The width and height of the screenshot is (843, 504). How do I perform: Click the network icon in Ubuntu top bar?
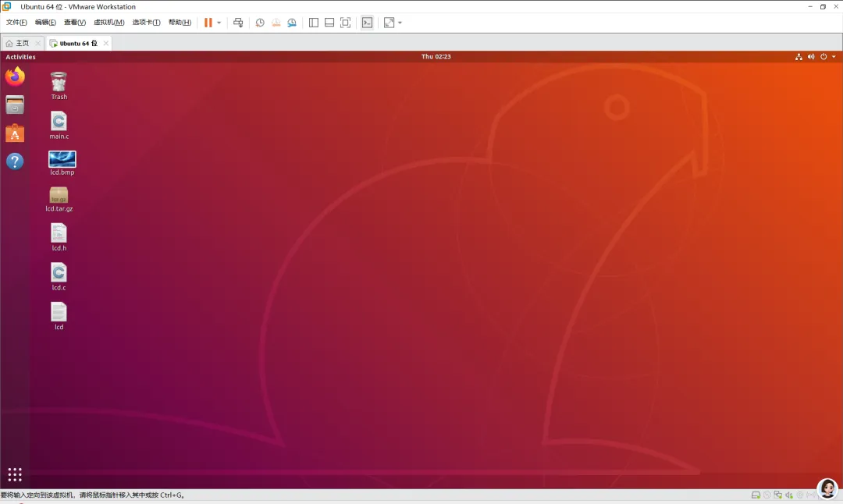click(799, 56)
